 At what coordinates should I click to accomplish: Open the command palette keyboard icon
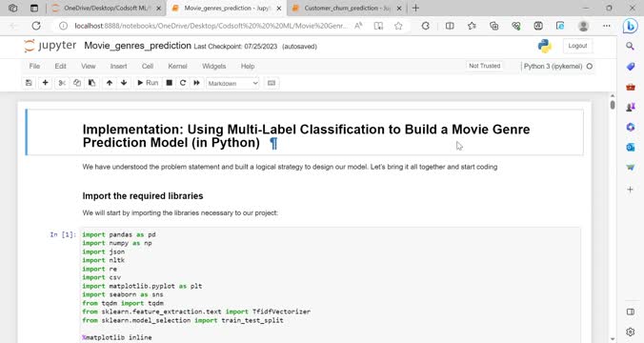(272, 83)
